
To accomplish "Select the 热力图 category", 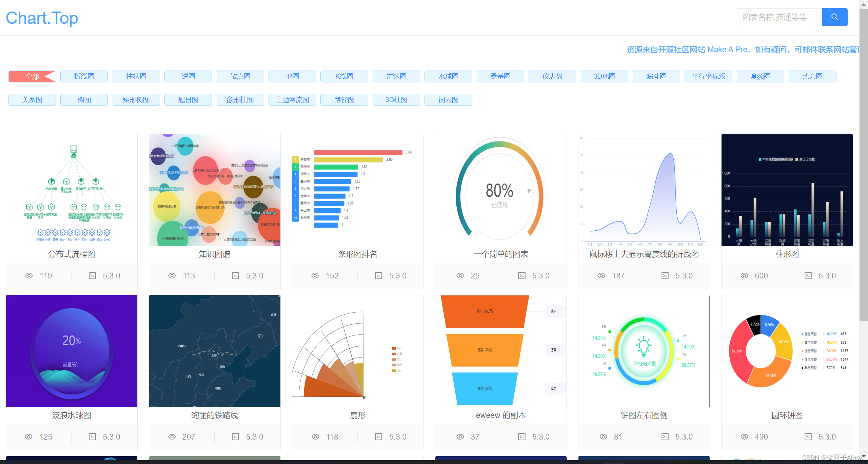I will click(812, 76).
